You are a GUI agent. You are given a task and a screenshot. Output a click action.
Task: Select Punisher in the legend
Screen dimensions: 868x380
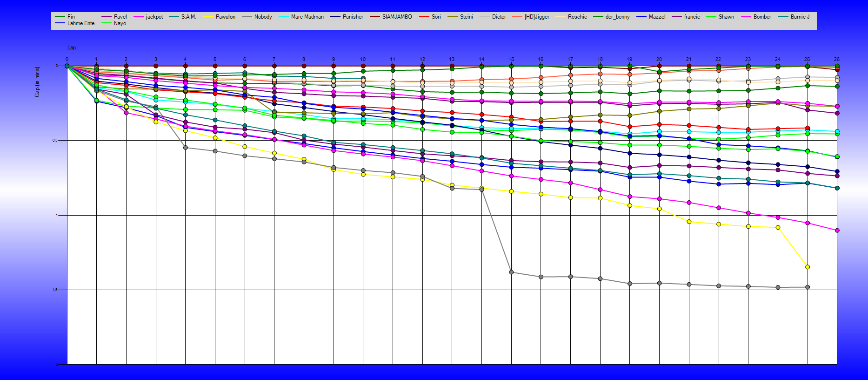coord(347,17)
